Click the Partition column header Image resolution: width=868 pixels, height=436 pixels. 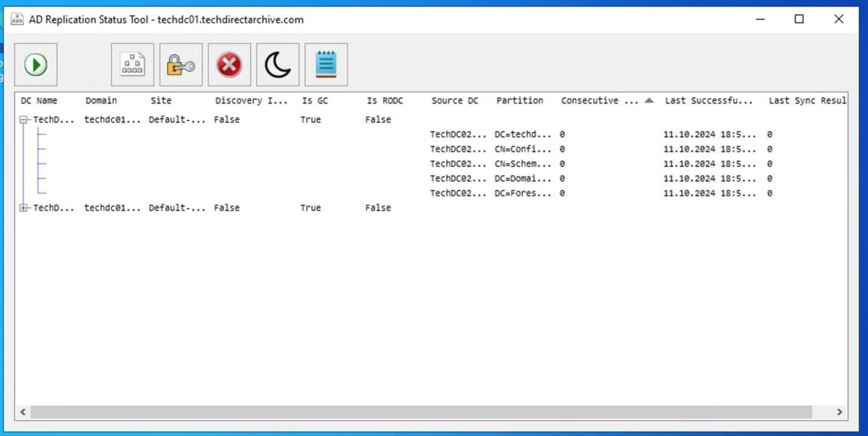pos(520,101)
